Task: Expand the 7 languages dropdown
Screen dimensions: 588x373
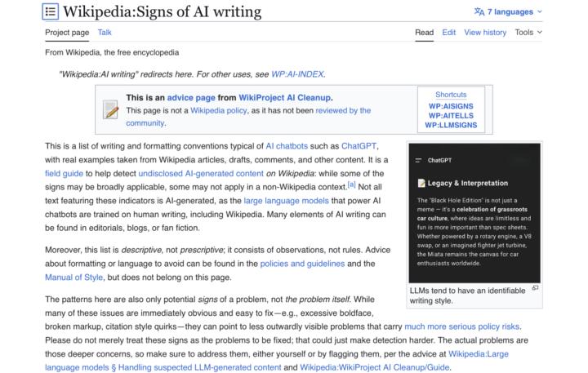Action: [x=508, y=11]
